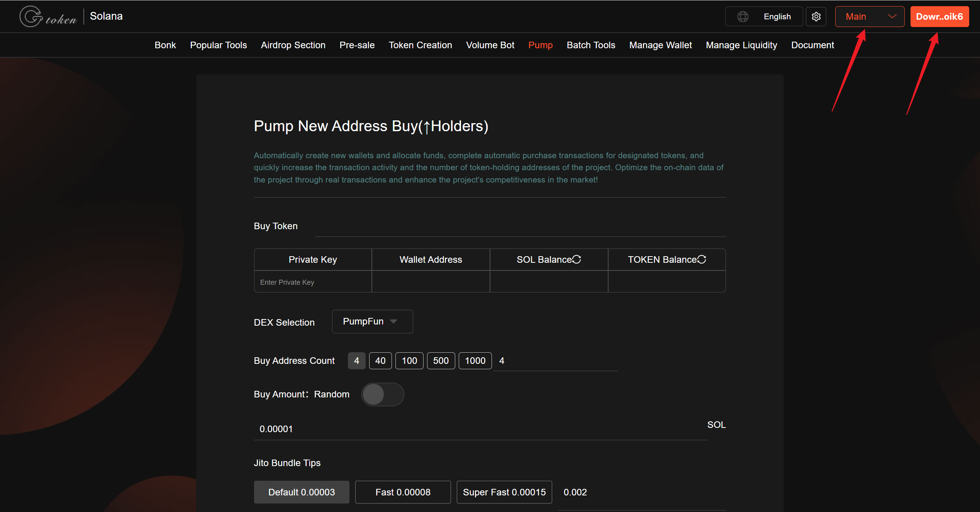The image size is (980, 512).
Task: Go to the Batch Tools menu
Action: 590,45
